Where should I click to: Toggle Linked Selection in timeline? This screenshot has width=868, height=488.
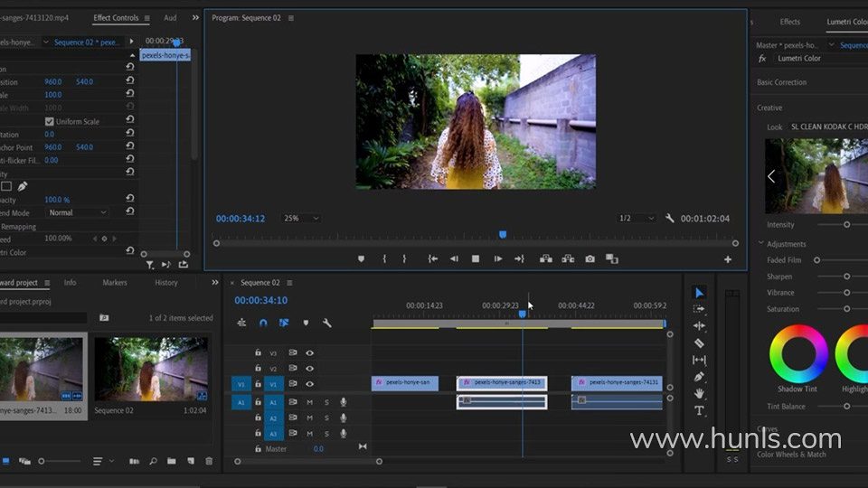(x=284, y=323)
